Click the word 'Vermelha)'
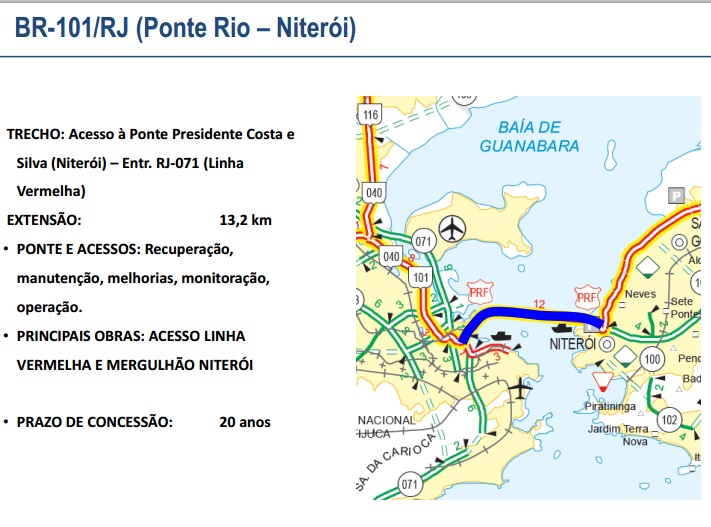 tap(51, 191)
